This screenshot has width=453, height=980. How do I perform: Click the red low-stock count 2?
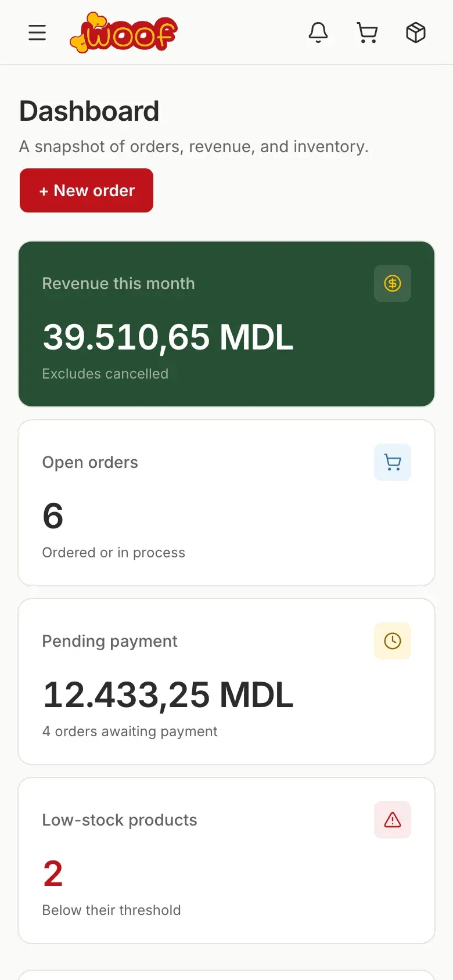tap(53, 874)
